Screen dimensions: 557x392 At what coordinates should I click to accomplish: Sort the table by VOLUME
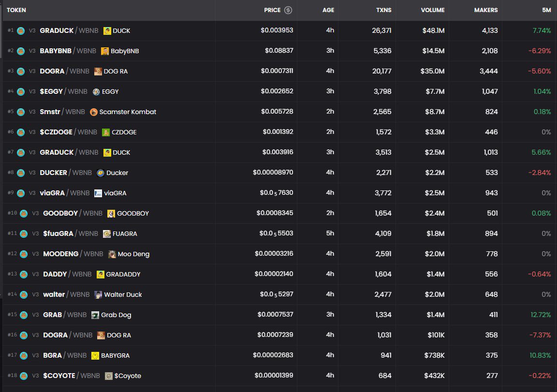(x=433, y=10)
